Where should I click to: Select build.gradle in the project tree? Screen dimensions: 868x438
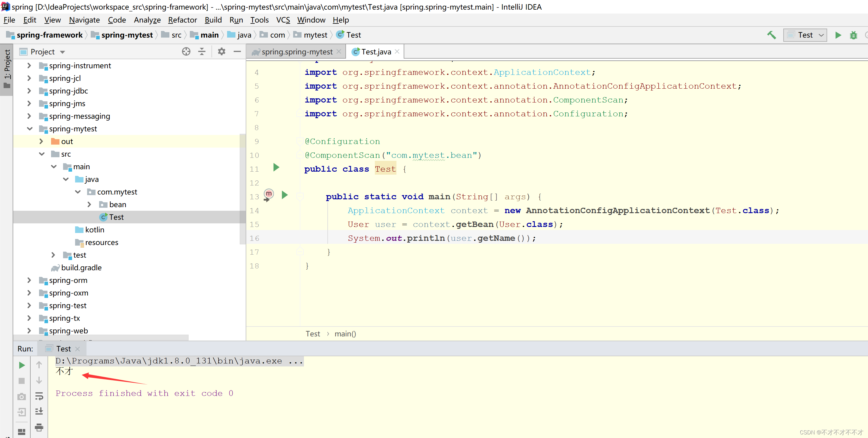(x=81, y=267)
